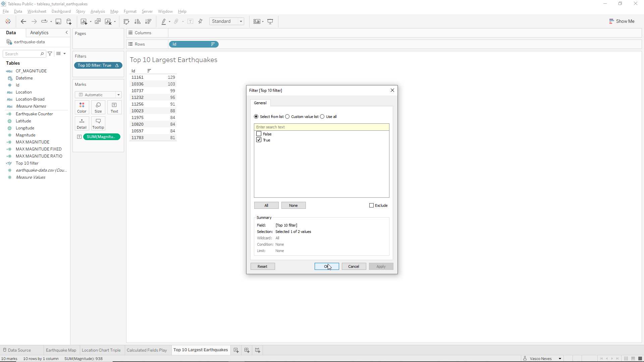Screen dimensions: 644x362
Task: Uncheck the True value checkbox
Action: [259, 140]
